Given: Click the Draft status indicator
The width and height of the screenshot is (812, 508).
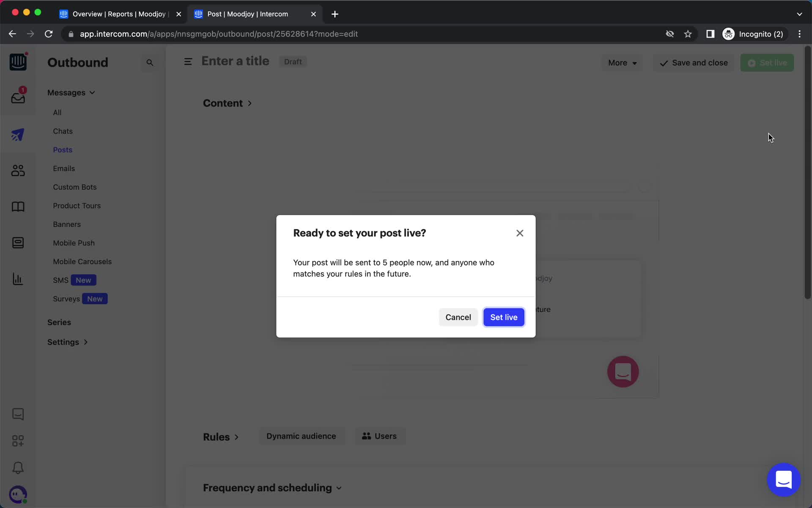Looking at the screenshot, I should tap(293, 61).
